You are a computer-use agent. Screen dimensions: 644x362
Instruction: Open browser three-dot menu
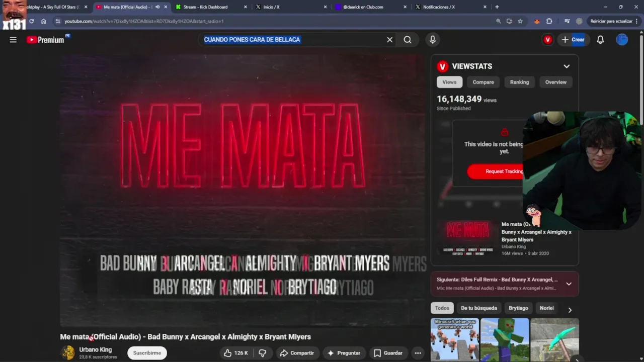637,21
